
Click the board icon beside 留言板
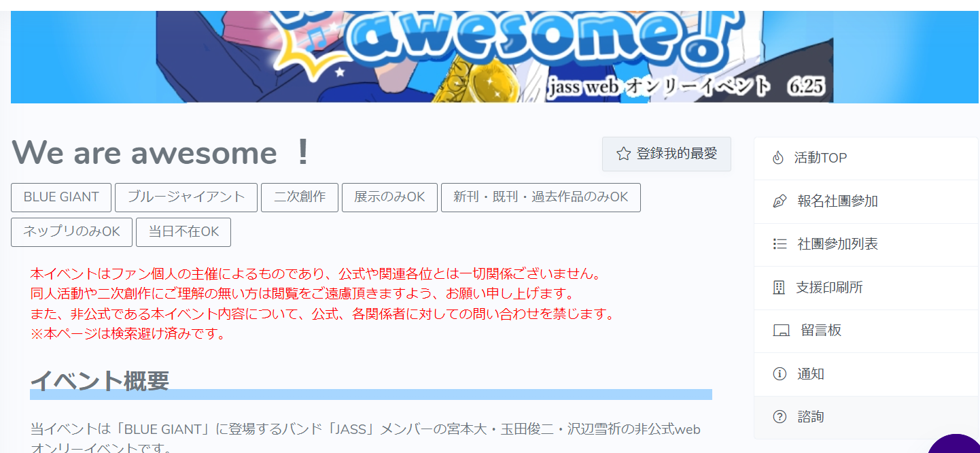coord(781,331)
